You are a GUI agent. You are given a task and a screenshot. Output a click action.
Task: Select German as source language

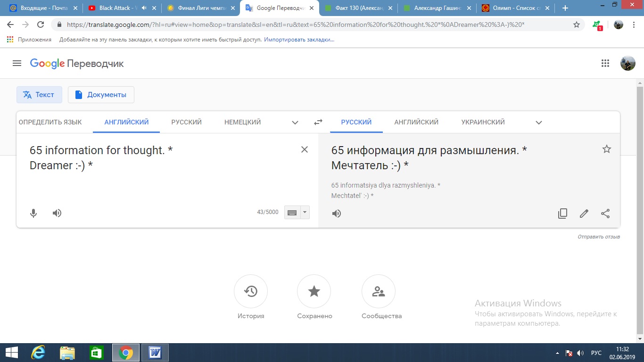pyautogui.click(x=242, y=122)
